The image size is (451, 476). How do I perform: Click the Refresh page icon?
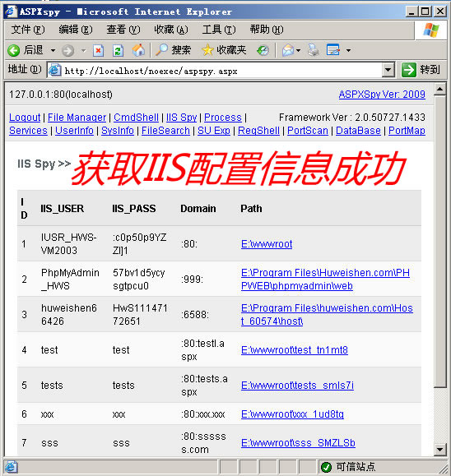118,51
